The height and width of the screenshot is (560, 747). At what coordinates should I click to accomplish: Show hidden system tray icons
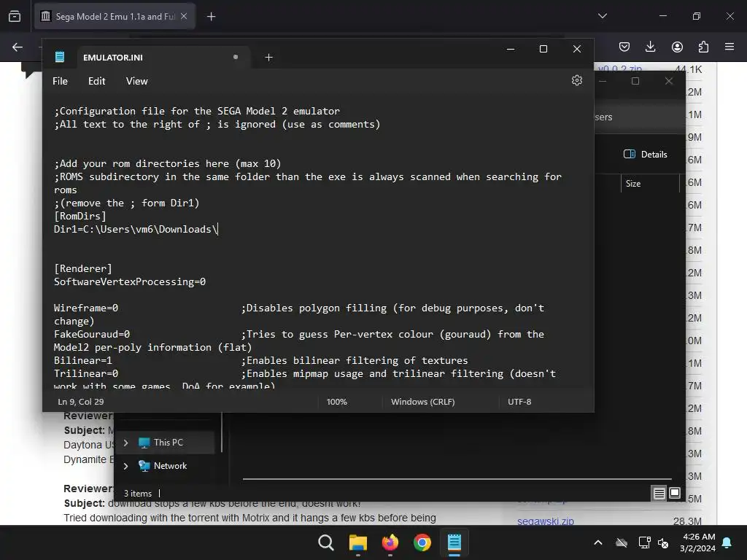pyautogui.click(x=598, y=542)
